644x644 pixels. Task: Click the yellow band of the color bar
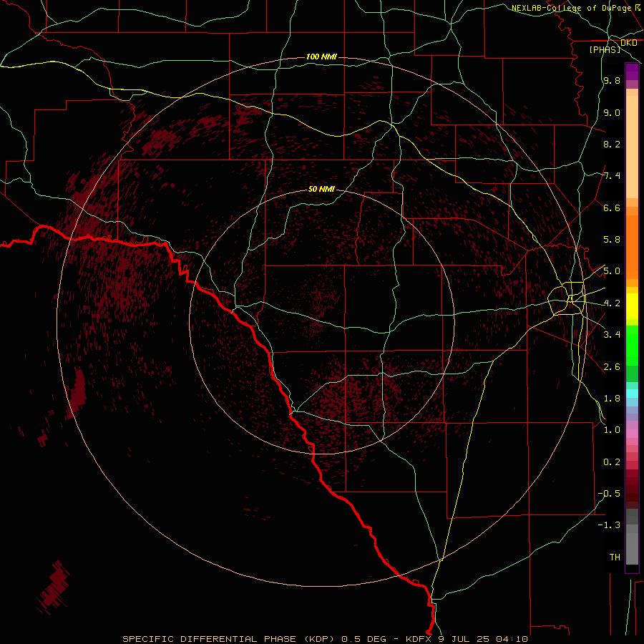632,306
